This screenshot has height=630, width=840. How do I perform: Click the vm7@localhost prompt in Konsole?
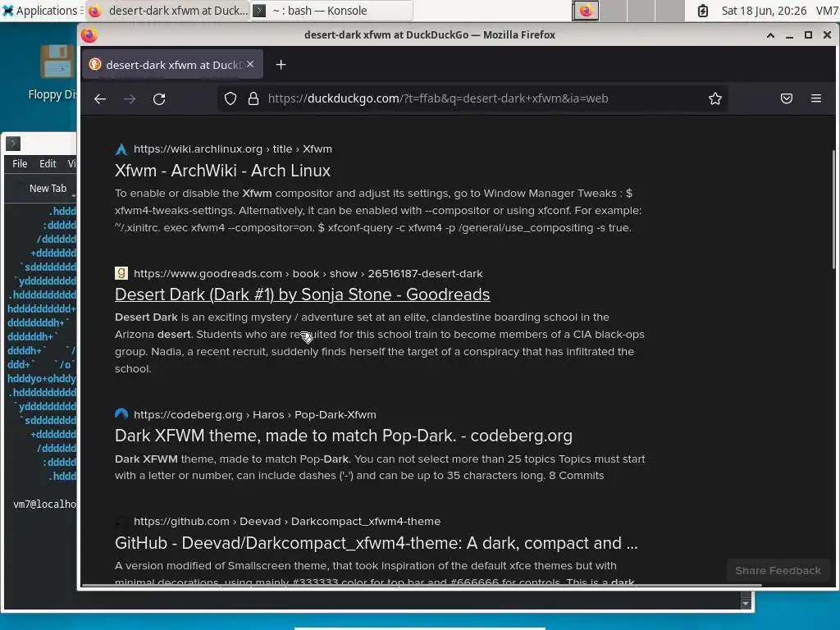(44, 504)
